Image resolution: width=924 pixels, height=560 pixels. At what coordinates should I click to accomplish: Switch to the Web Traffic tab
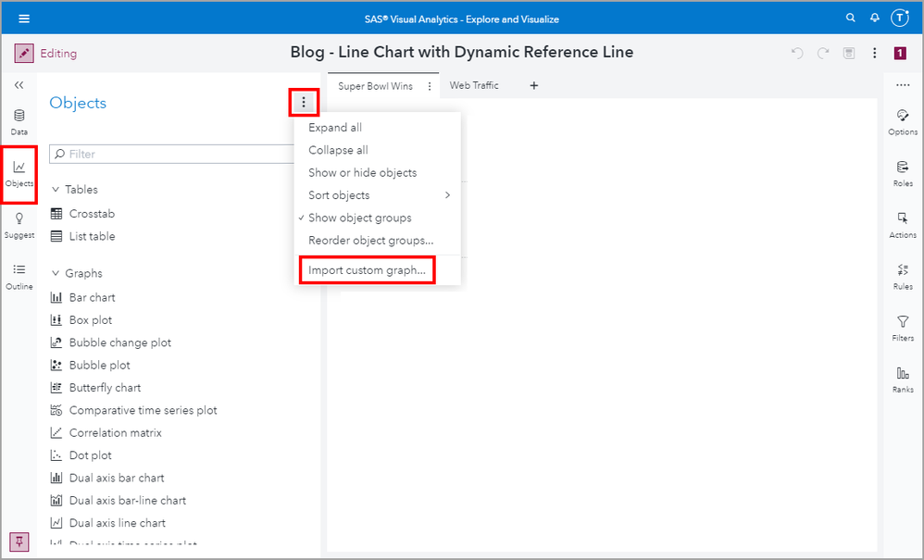click(474, 86)
